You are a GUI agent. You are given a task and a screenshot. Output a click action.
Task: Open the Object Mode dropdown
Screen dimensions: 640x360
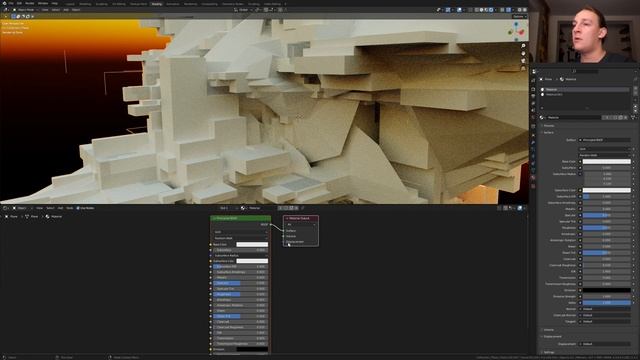pyautogui.click(x=25, y=10)
